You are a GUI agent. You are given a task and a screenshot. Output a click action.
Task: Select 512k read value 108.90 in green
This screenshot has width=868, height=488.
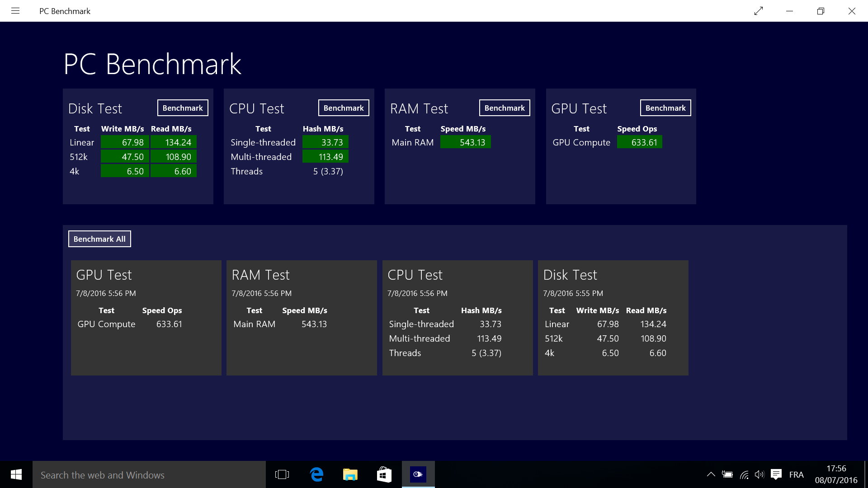174,157
